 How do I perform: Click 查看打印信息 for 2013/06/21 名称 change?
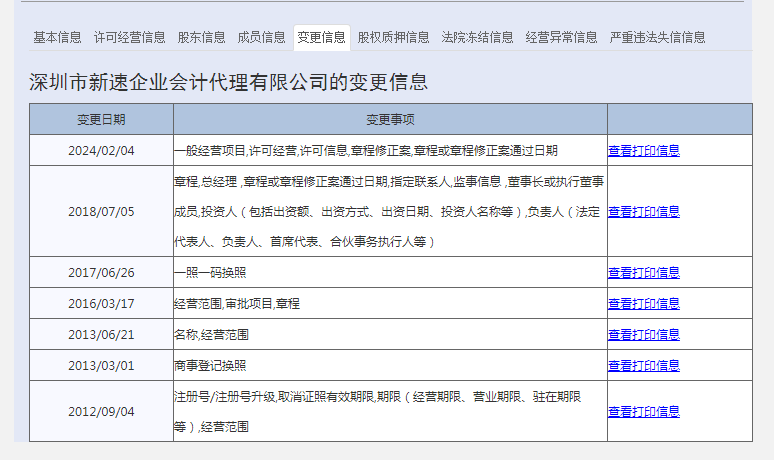(x=644, y=335)
